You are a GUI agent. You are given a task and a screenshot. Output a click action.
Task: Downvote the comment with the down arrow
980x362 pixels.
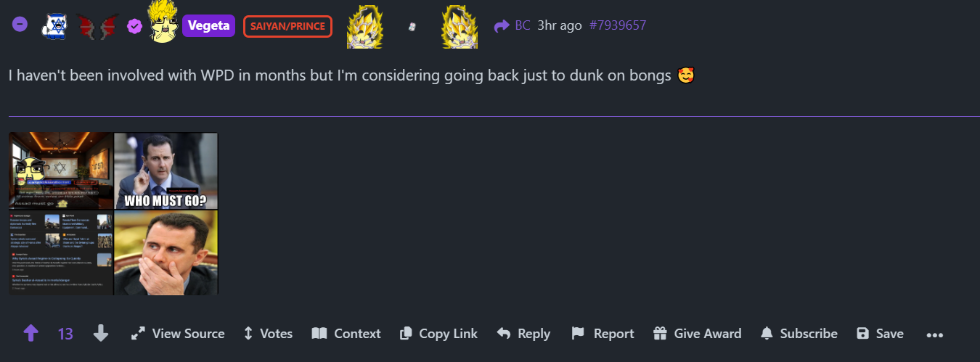(x=101, y=334)
